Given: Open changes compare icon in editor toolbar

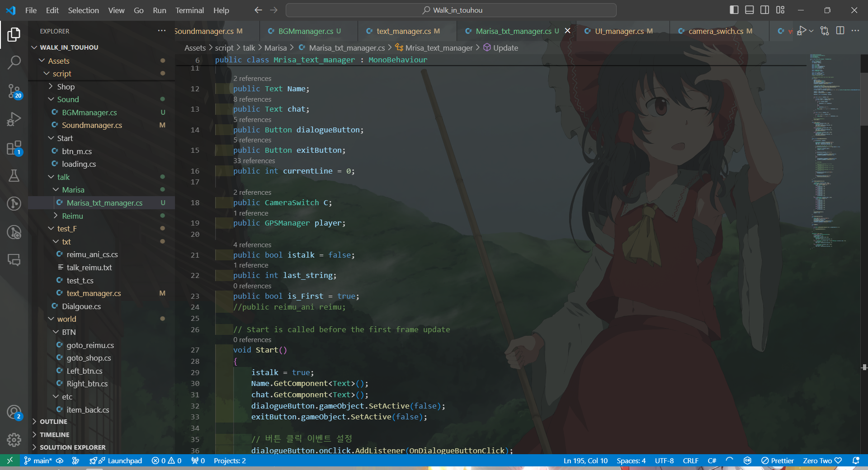Looking at the screenshot, I should pos(825,31).
